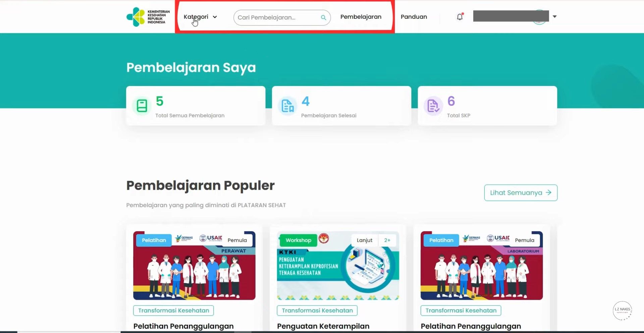Click the LZ Nakes circular watermark logo
Viewport: 644px width, 333px height.
pyautogui.click(x=623, y=311)
